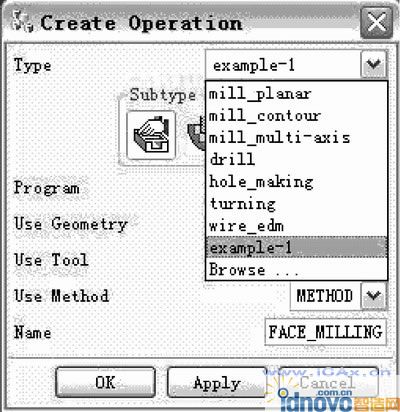Open the Use Method dropdown arrow
The width and height of the screenshot is (400, 412).
click(373, 296)
